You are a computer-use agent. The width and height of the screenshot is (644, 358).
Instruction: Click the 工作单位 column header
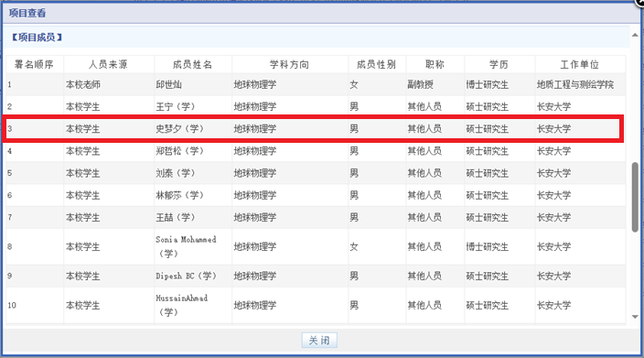580,64
